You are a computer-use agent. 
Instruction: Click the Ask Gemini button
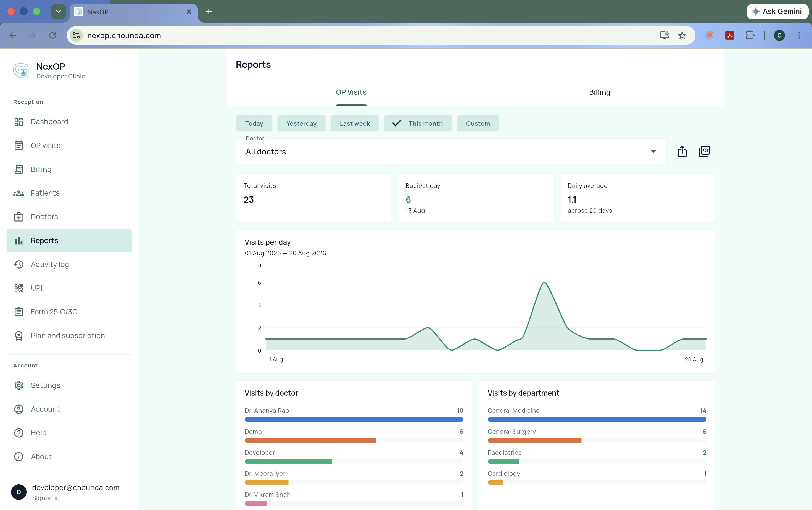click(777, 12)
